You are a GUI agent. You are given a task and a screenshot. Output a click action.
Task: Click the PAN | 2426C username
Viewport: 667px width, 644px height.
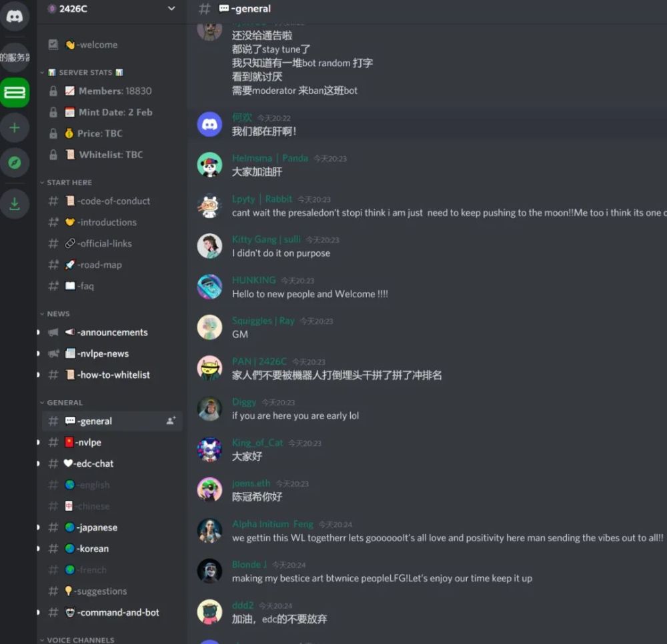259,361
